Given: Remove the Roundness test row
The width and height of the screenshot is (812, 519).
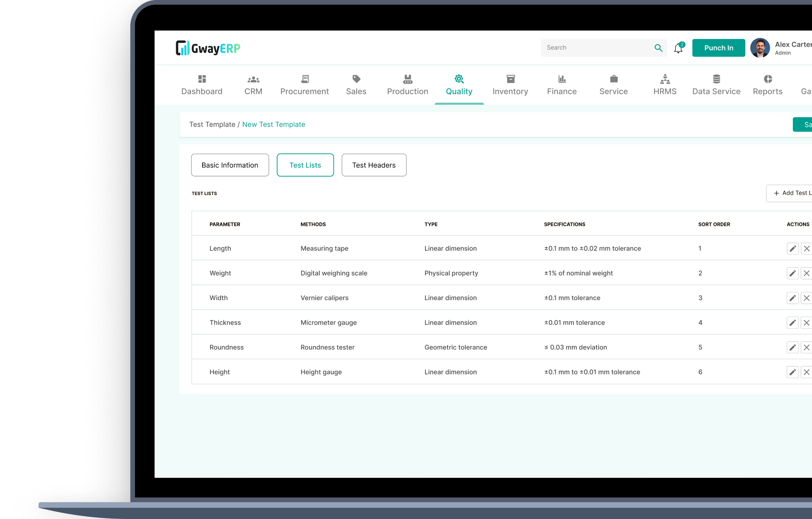Looking at the screenshot, I should 806,347.
